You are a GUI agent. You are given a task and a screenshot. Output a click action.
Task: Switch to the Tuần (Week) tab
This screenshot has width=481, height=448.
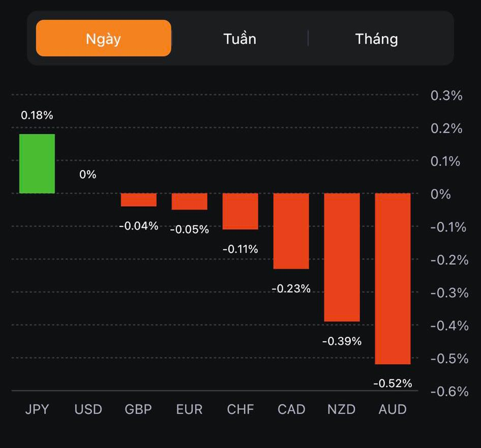(239, 39)
